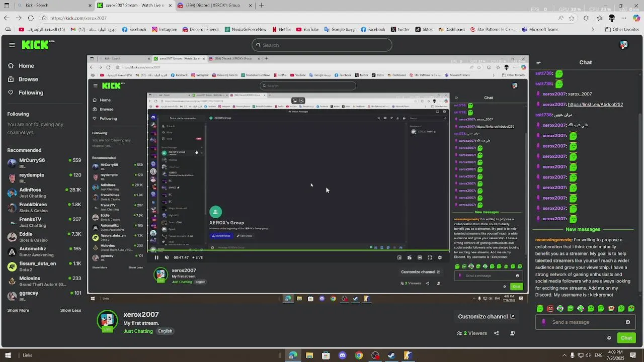
Task: Open fissure_dota_en recommended channel
Action: (44, 266)
